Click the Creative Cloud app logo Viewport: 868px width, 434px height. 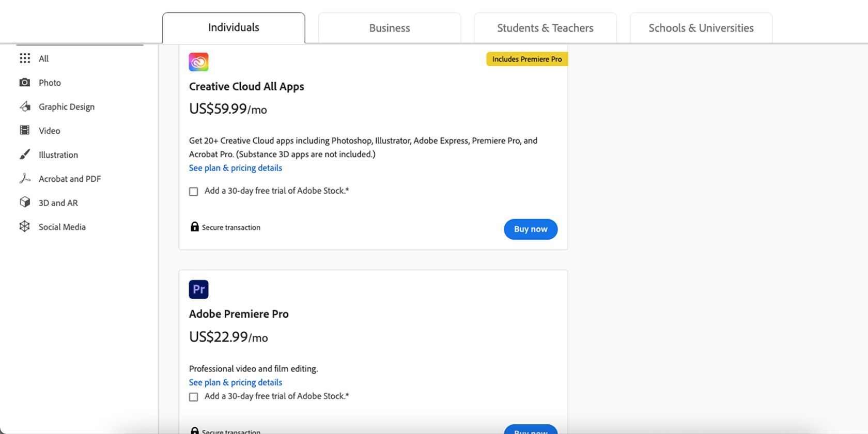click(198, 62)
